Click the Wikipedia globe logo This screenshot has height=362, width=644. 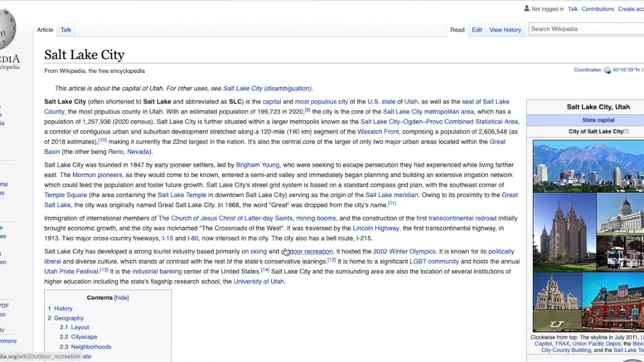pyautogui.click(x=7, y=29)
